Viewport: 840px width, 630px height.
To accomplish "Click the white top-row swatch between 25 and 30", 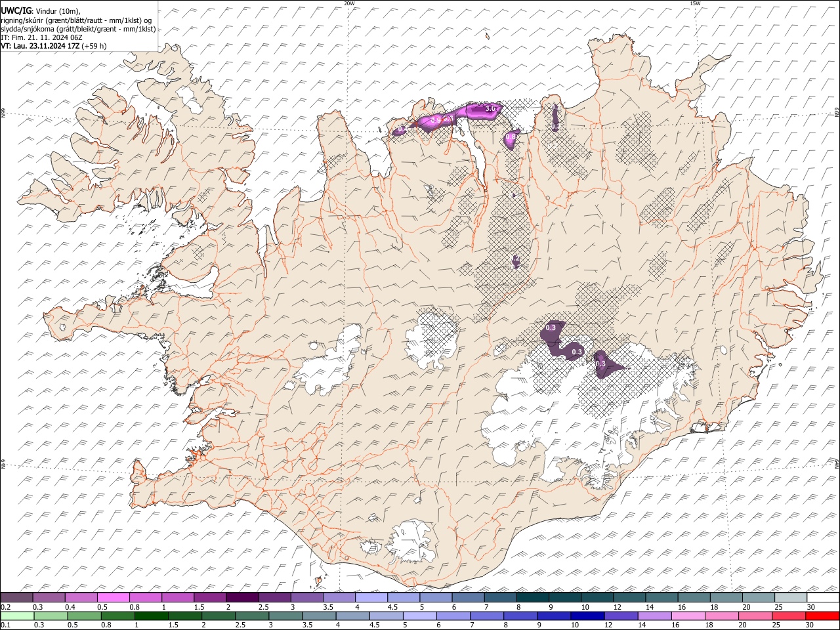I will 791,597.
